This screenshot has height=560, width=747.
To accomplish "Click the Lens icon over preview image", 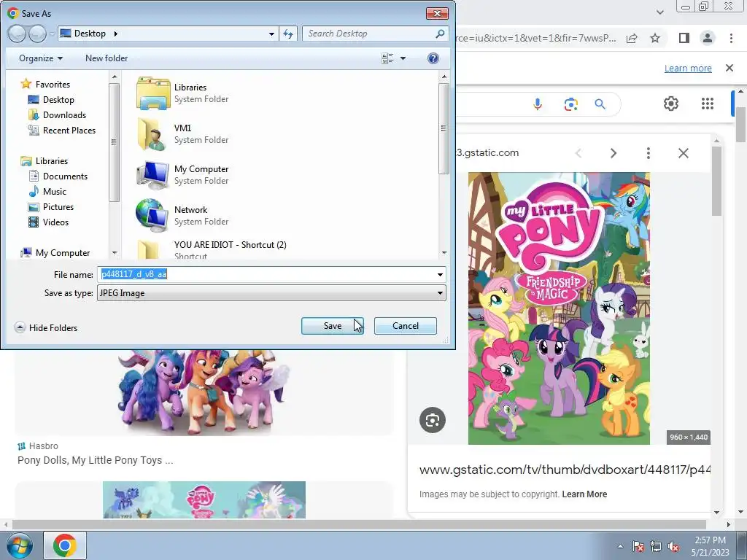I will (x=432, y=420).
